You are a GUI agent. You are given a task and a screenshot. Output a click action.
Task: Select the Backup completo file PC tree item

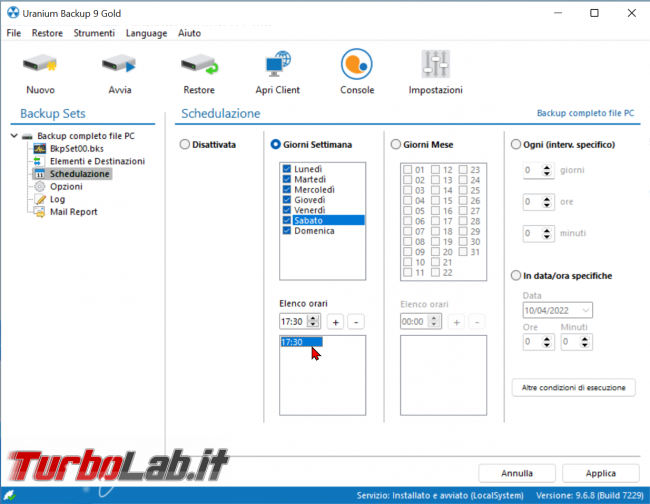coord(86,136)
